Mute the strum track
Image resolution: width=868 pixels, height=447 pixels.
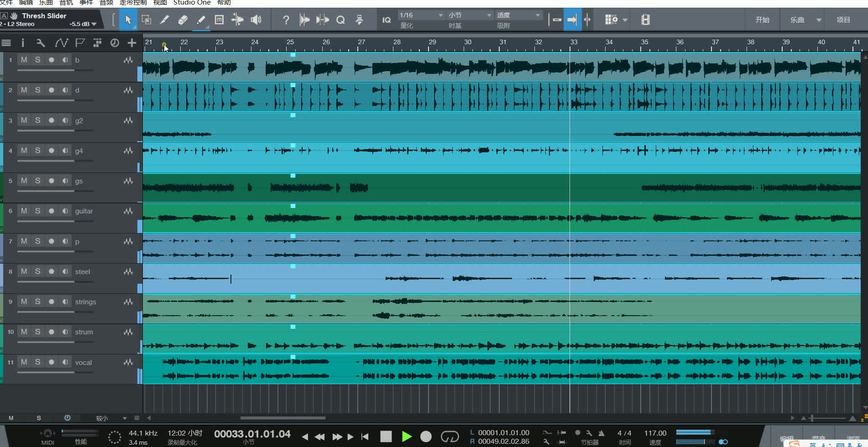click(x=24, y=332)
